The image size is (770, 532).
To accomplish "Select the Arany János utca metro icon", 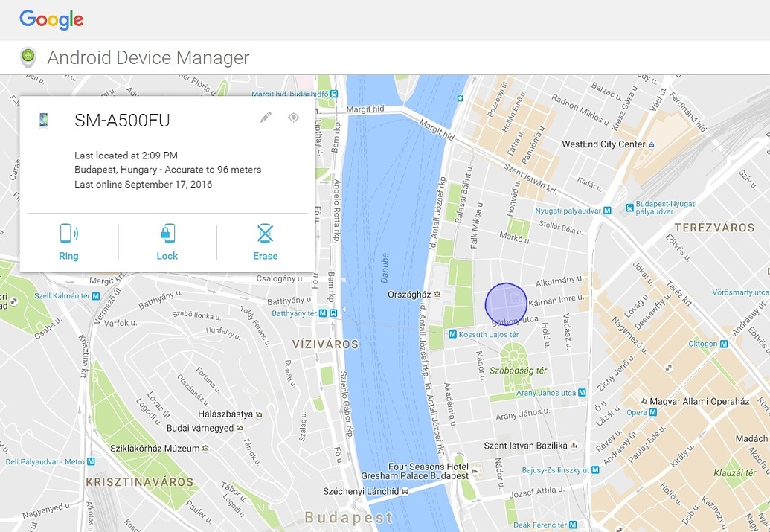I will pyautogui.click(x=583, y=393).
